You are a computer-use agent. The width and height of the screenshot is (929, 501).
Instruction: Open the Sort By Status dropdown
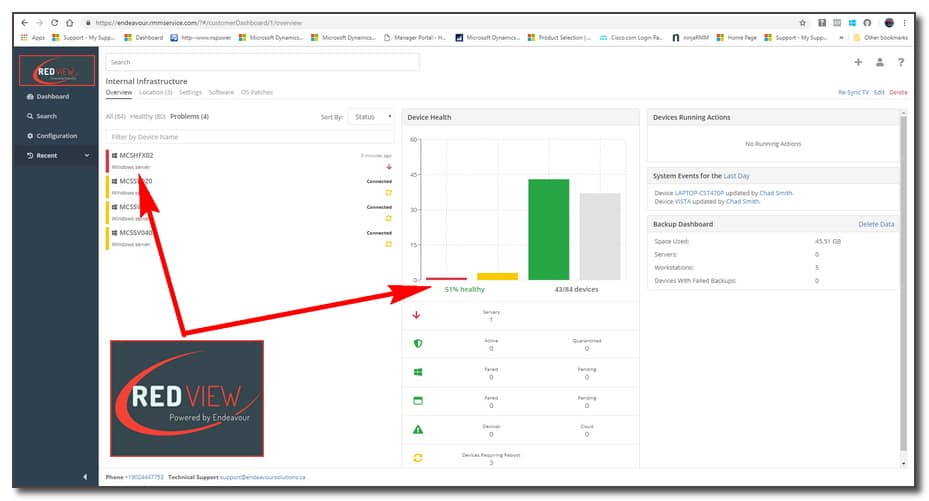(x=370, y=117)
